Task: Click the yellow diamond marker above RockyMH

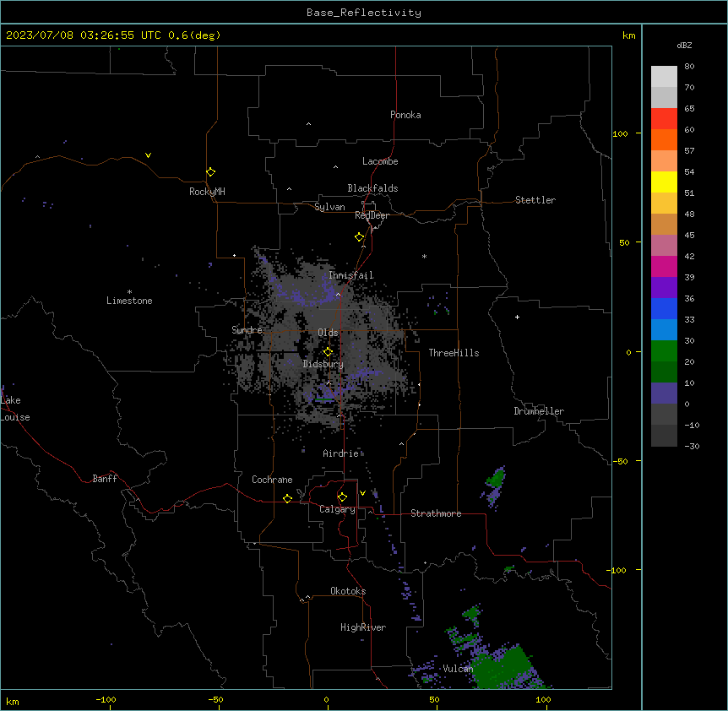Action: pyautogui.click(x=210, y=171)
